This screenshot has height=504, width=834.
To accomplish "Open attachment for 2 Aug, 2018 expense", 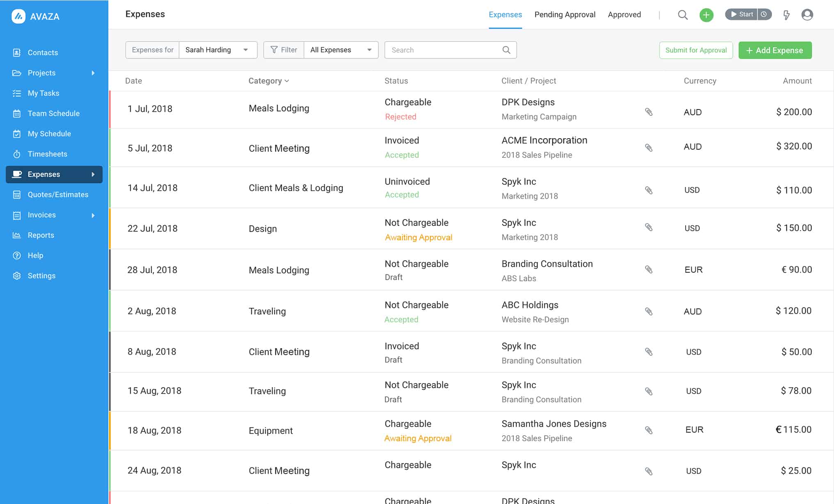I will [649, 312].
